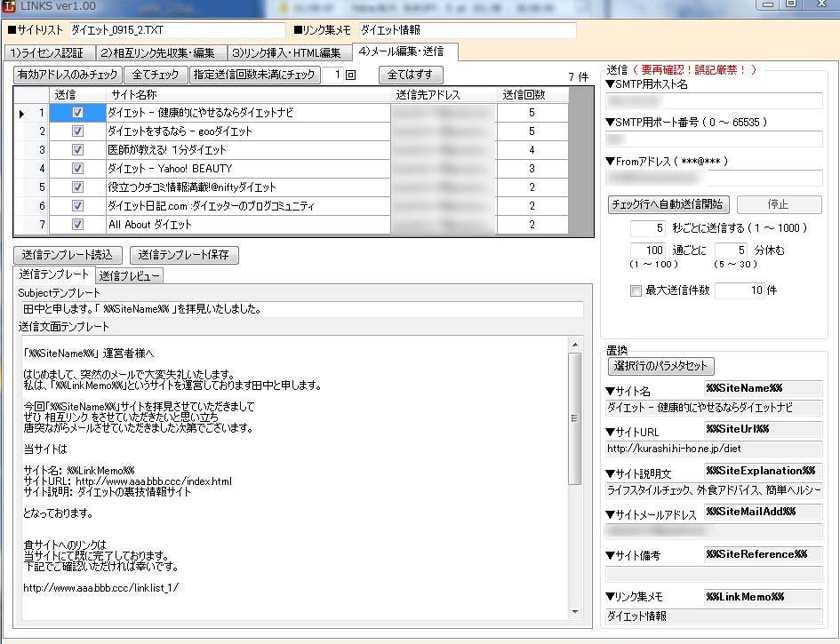
Task: Enable the 最大送信件数 checkbox
Action: [636, 290]
